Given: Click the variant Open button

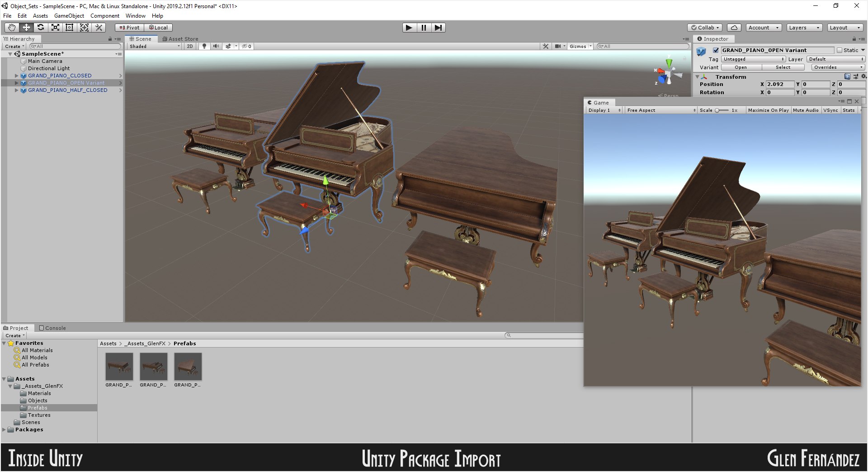Looking at the screenshot, I should pyautogui.click(x=741, y=67).
